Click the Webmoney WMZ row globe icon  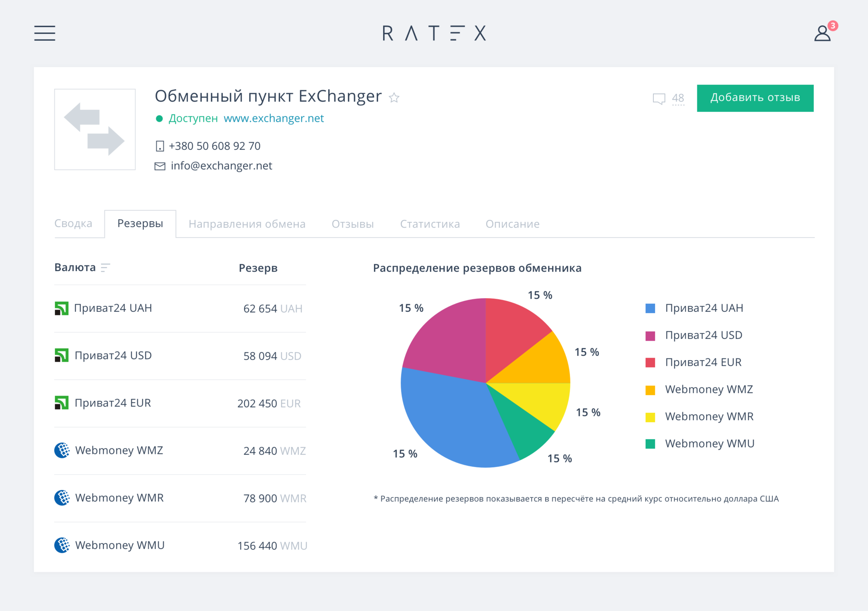pos(62,450)
